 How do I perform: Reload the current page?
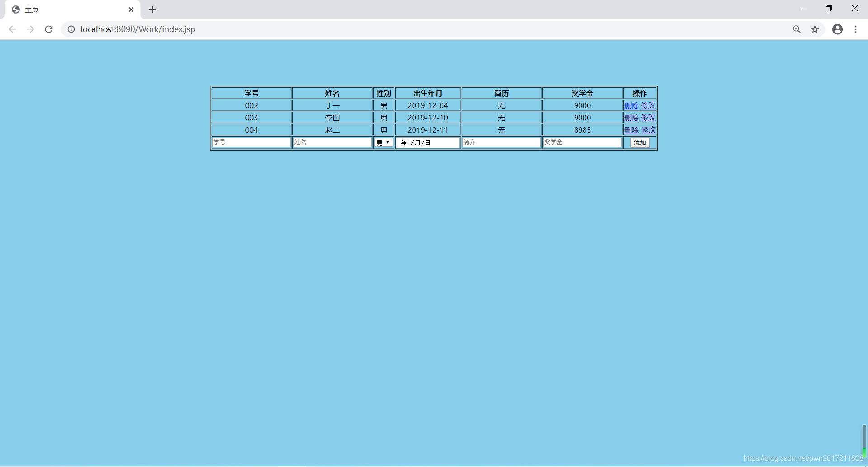click(x=49, y=29)
